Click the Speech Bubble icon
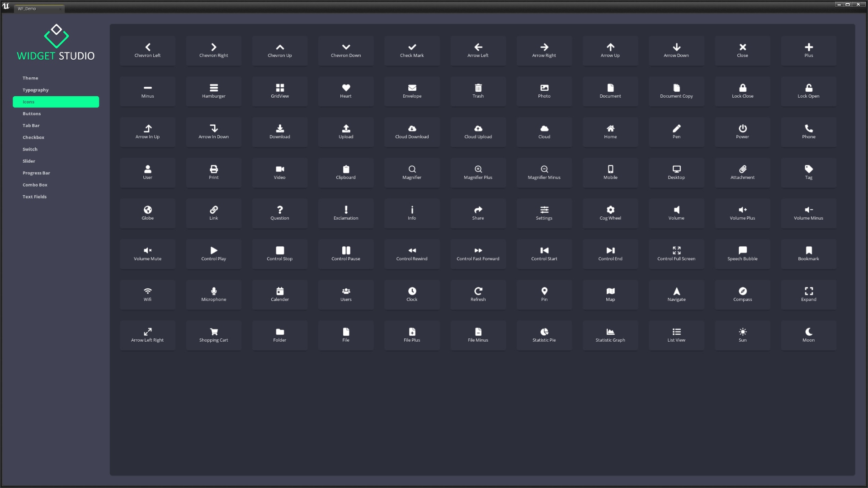 742,253
